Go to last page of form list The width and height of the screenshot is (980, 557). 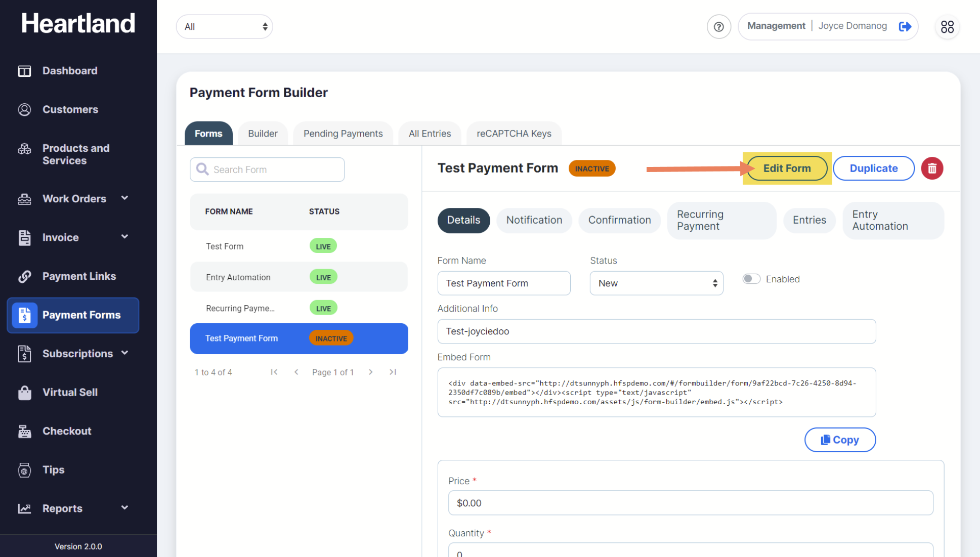pos(393,372)
